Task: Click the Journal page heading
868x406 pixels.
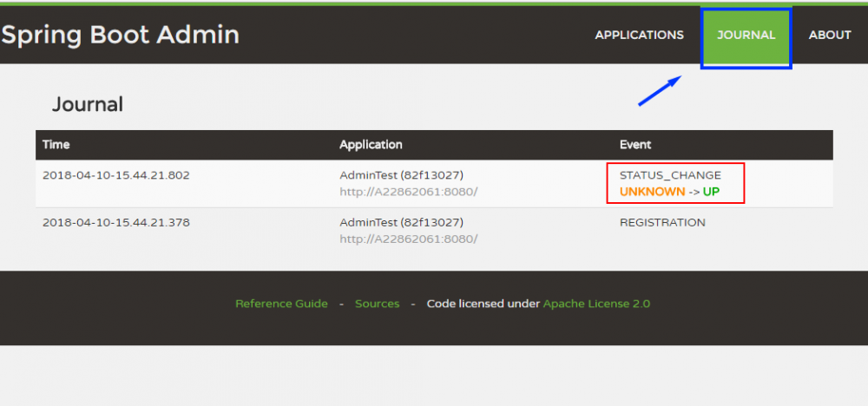Action: (88, 104)
